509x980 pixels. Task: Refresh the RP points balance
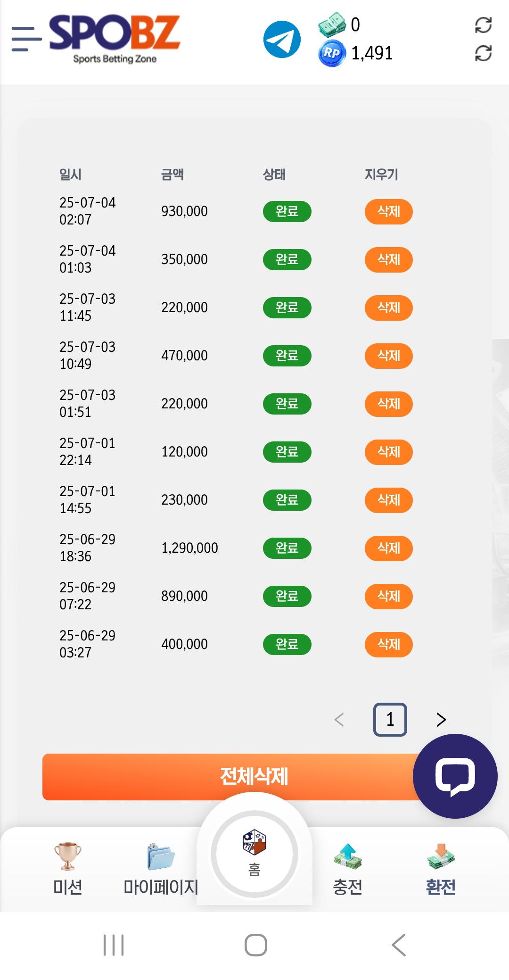[483, 53]
